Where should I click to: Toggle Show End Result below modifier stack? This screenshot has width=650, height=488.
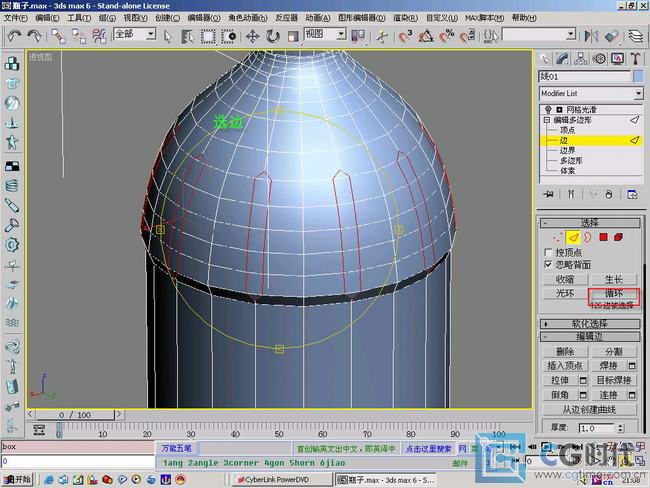tap(571, 194)
